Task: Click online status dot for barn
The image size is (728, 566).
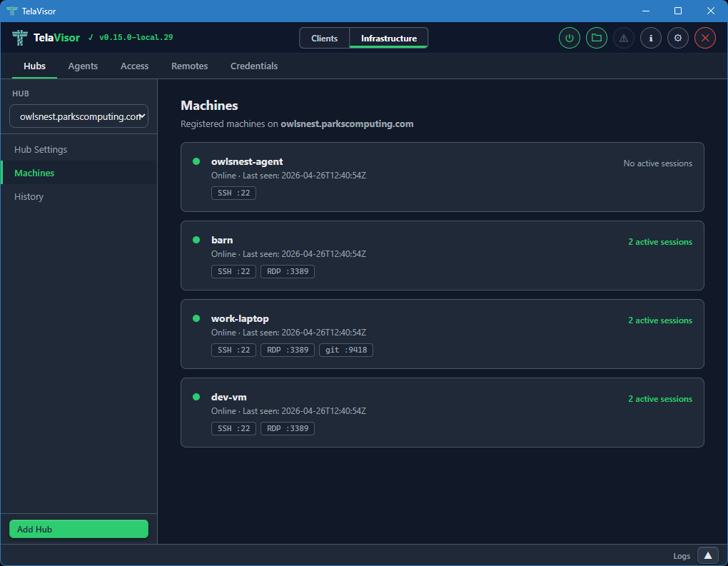Action: pyautogui.click(x=196, y=240)
